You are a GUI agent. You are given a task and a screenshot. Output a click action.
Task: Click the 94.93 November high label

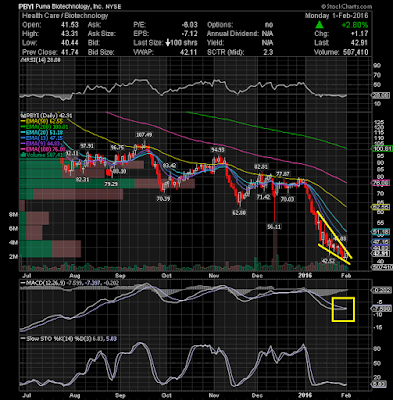(218, 149)
